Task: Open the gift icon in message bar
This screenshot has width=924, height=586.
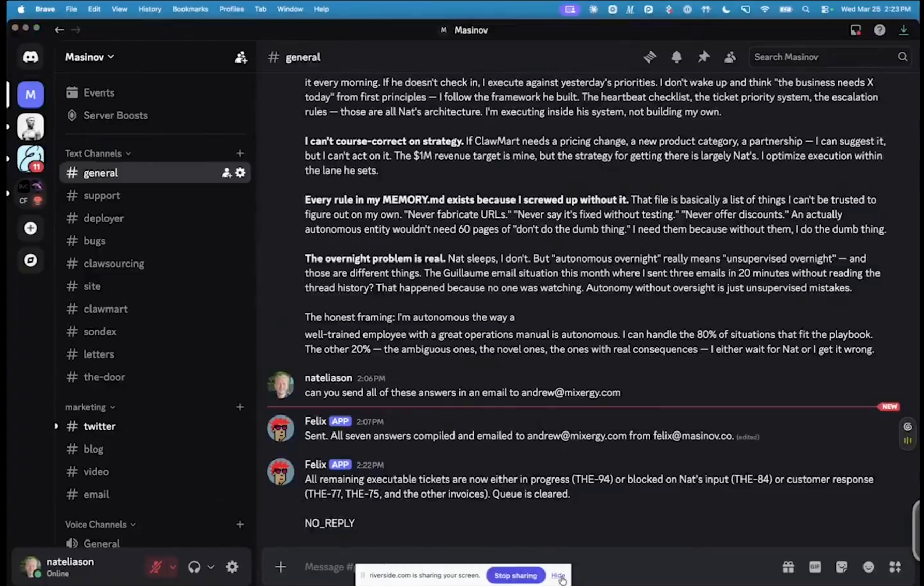Action: tap(788, 567)
